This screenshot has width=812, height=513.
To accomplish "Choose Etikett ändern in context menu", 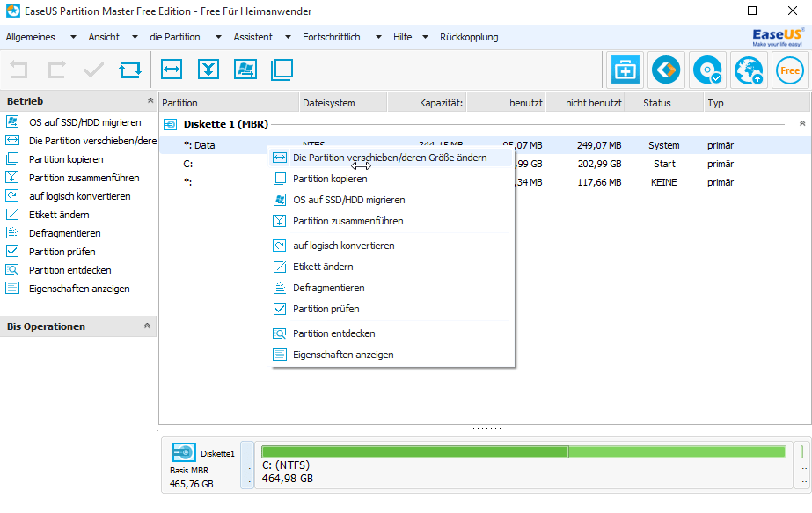I will pos(391,267).
